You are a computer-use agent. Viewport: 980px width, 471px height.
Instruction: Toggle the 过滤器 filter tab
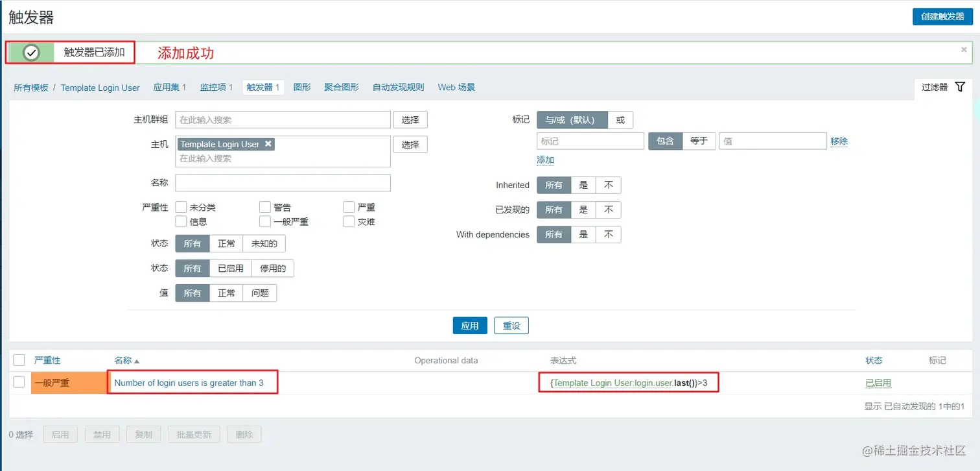pyautogui.click(x=943, y=87)
